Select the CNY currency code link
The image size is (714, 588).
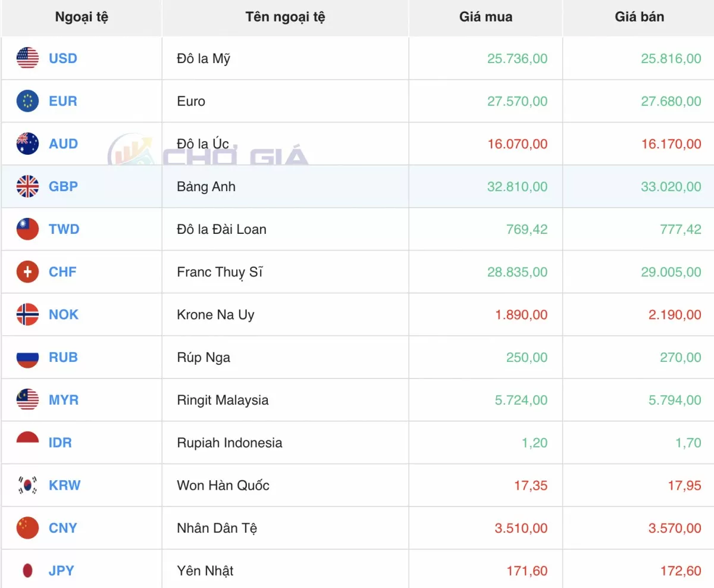tap(63, 528)
